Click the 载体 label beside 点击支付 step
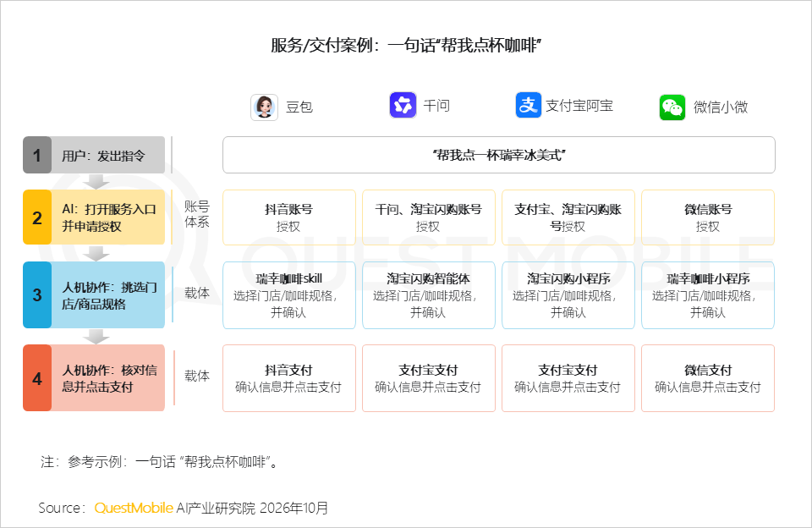This screenshot has height=528, width=812. point(197,377)
